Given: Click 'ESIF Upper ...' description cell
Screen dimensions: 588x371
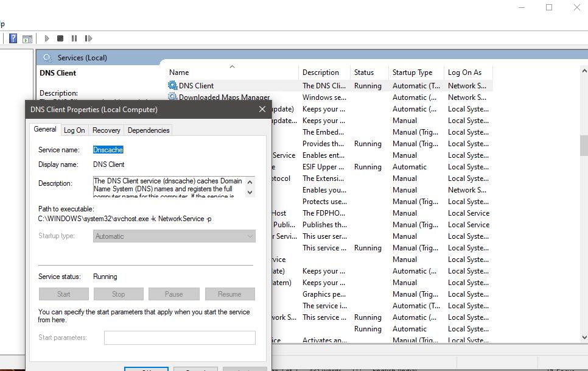Looking at the screenshot, I should click(x=323, y=166).
